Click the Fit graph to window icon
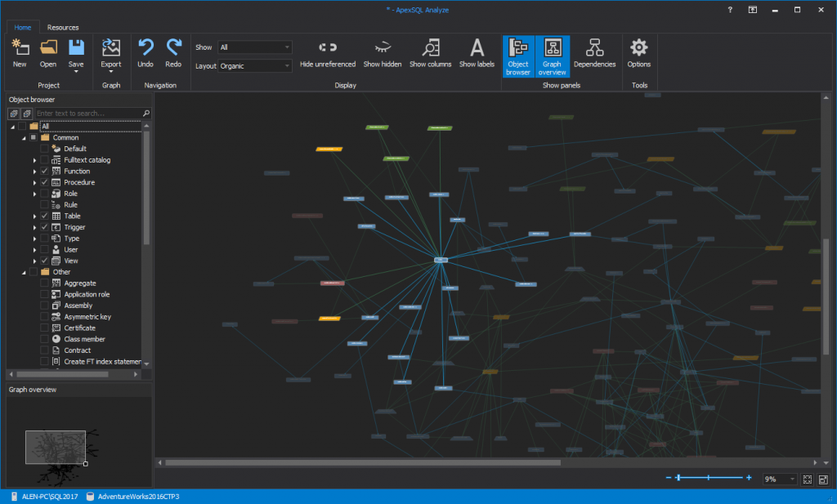The image size is (837, 504). [x=808, y=479]
